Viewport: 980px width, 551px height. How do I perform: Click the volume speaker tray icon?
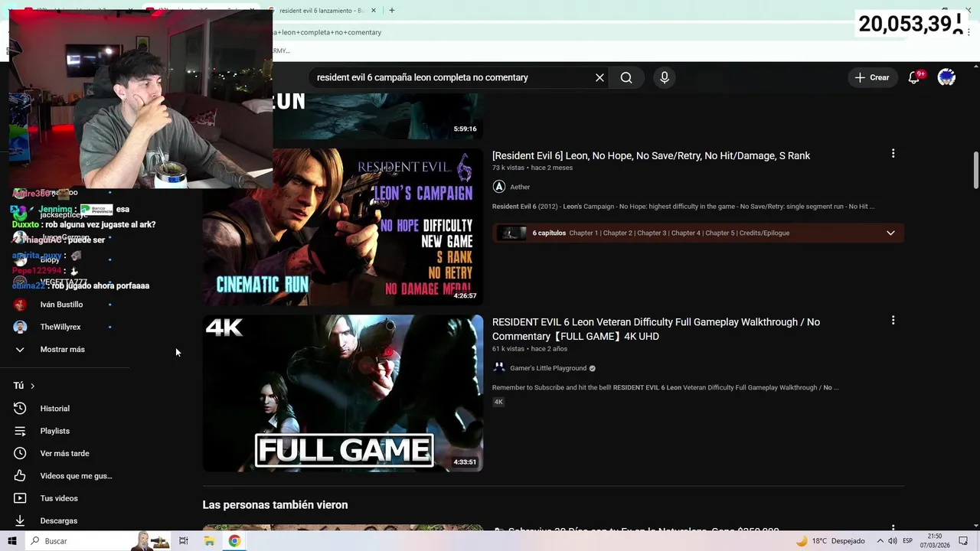pyautogui.click(x=893, y=541)
